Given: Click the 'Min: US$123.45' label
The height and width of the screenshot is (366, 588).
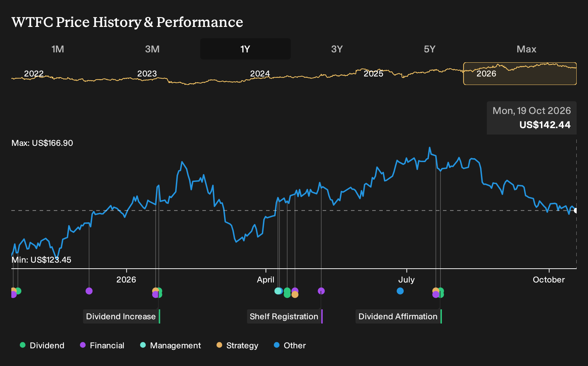Looking at the screenshot, I should point(41,260).
